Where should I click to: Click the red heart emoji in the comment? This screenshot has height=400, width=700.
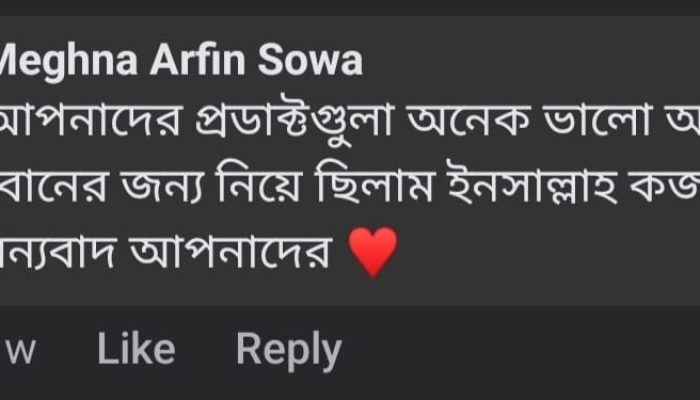[x=374, y=252]
